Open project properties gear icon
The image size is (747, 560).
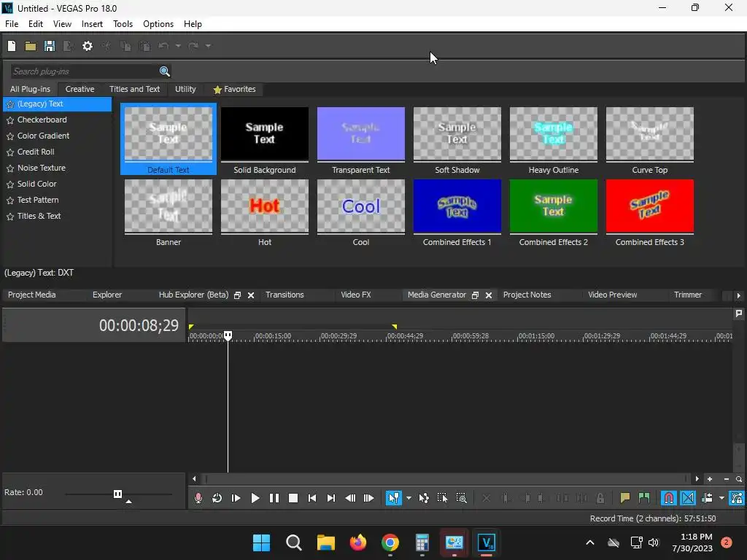88,46
